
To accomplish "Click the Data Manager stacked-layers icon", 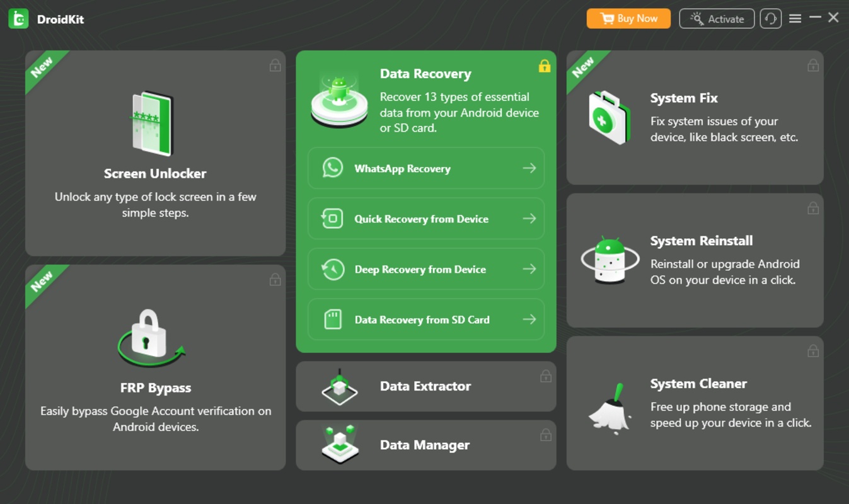I will (x=338, y=445).
